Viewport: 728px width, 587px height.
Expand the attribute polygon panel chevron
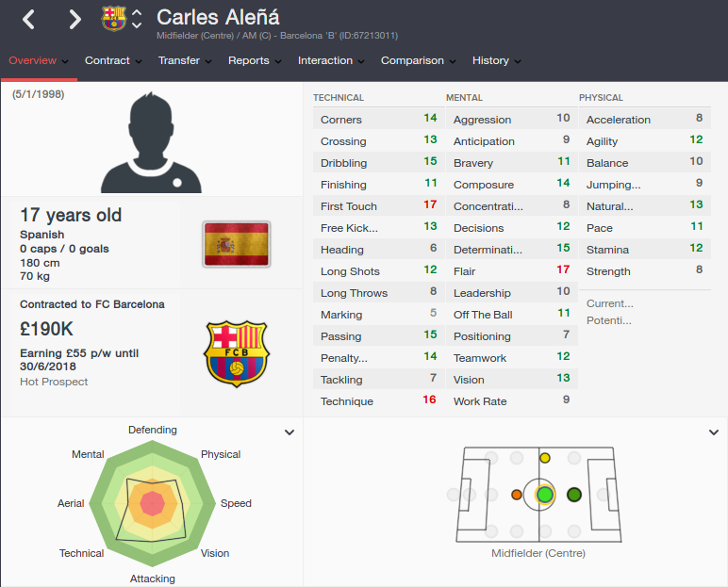coord(290,432)
